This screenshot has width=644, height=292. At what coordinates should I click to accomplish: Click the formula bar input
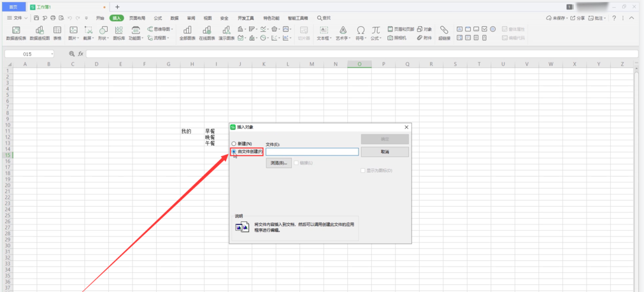pyautogui.click(x=361, y=54)
